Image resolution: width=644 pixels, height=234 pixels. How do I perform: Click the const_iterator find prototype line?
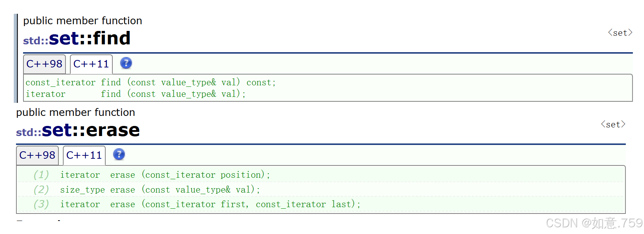(151, 82)
